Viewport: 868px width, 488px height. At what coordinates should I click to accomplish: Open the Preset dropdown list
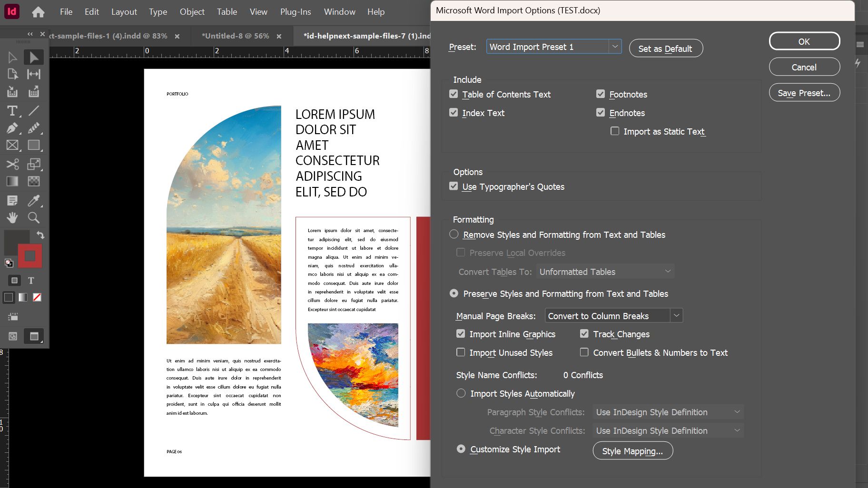click(x=554, y=47)
